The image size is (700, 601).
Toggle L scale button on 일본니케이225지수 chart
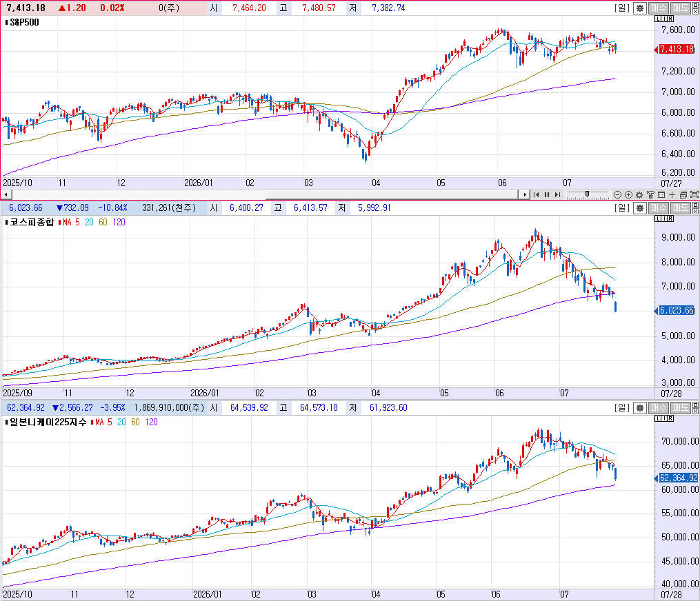pos(657,418)
